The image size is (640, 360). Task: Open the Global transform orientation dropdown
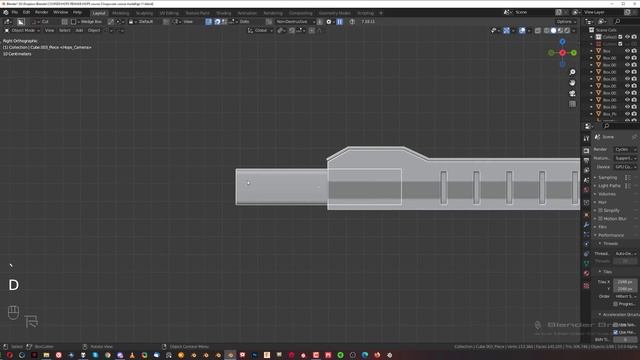point(260,31)
